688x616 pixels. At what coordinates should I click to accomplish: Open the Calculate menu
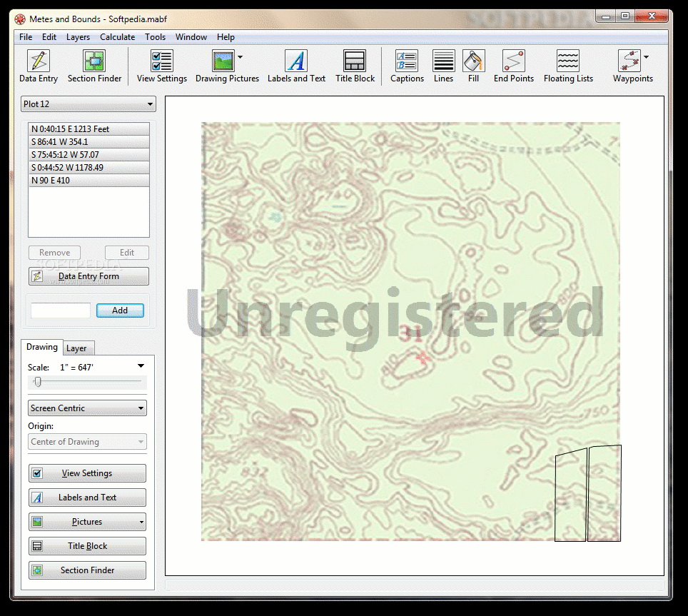[117, 37]
